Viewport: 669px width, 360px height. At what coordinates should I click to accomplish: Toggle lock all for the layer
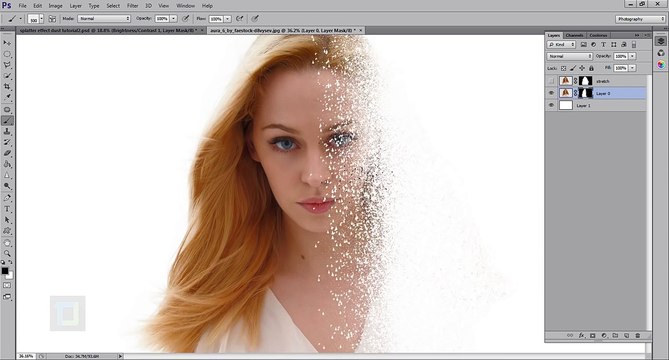click(x=591, y=68)
